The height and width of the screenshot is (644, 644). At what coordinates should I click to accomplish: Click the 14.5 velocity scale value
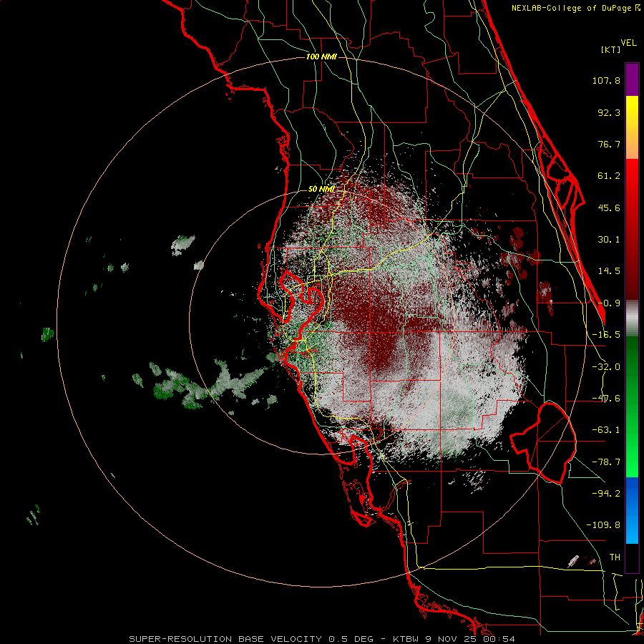609,271
